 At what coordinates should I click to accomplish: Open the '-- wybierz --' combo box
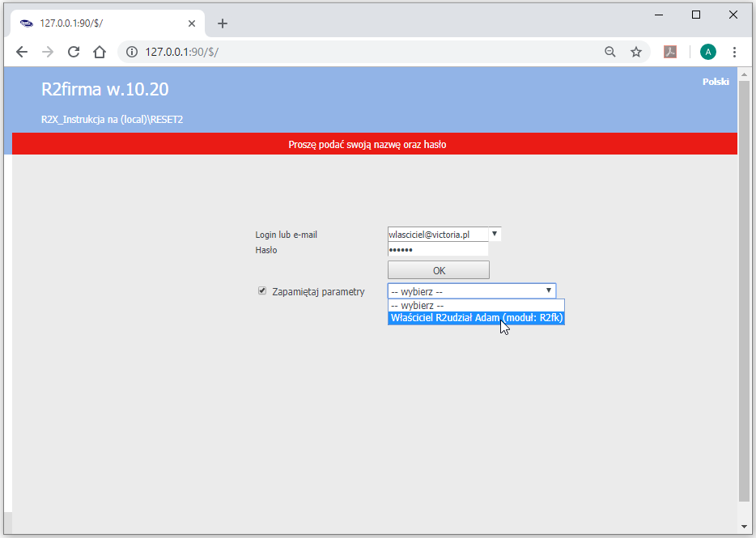(472, 291)
